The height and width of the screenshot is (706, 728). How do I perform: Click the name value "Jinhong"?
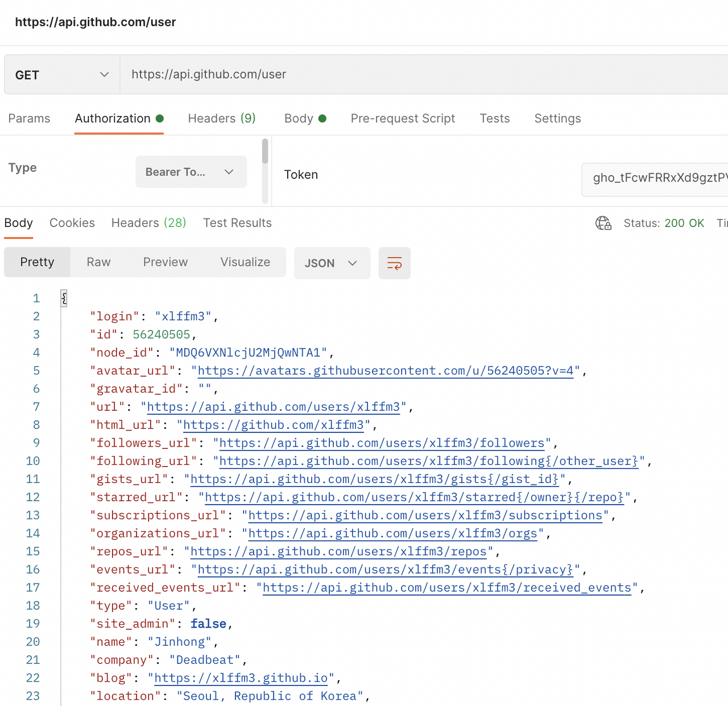pos(179,642)
